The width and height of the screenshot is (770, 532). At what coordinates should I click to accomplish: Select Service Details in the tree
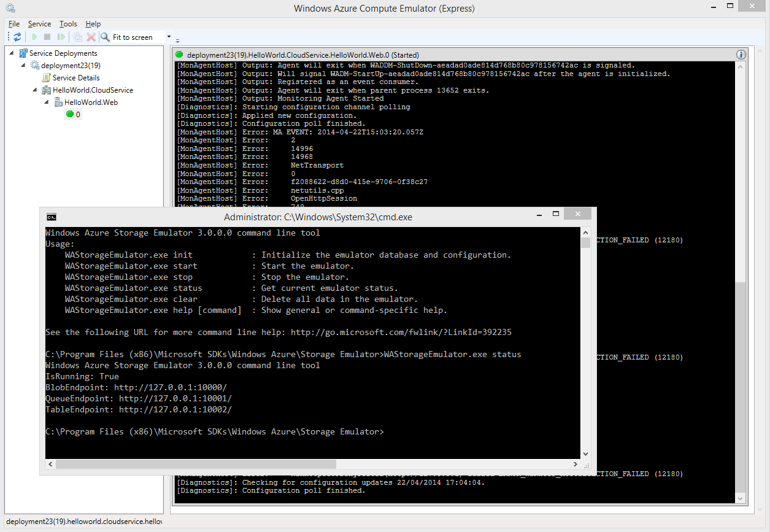pyautogui.click(x=76, y=78)
